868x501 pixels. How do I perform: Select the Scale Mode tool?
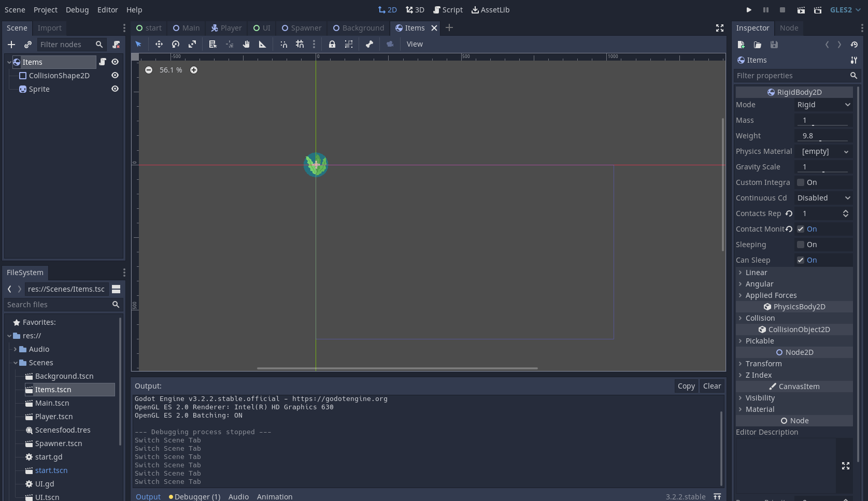point(192,44)
